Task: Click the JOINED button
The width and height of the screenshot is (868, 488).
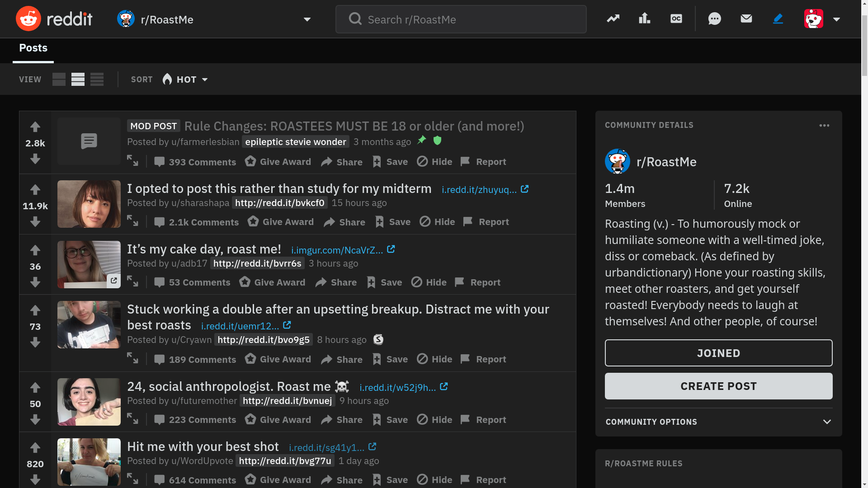Action: [718, 353]
